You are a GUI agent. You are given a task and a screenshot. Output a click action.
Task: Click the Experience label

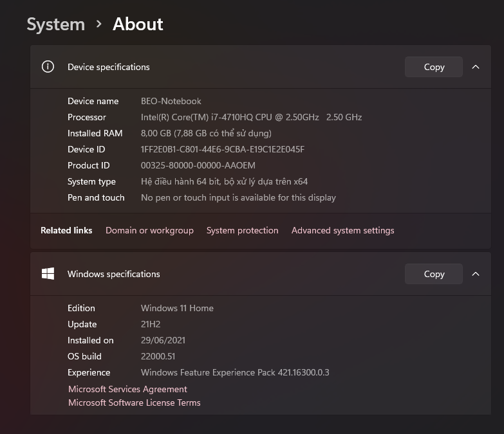[x=89, y=372]
